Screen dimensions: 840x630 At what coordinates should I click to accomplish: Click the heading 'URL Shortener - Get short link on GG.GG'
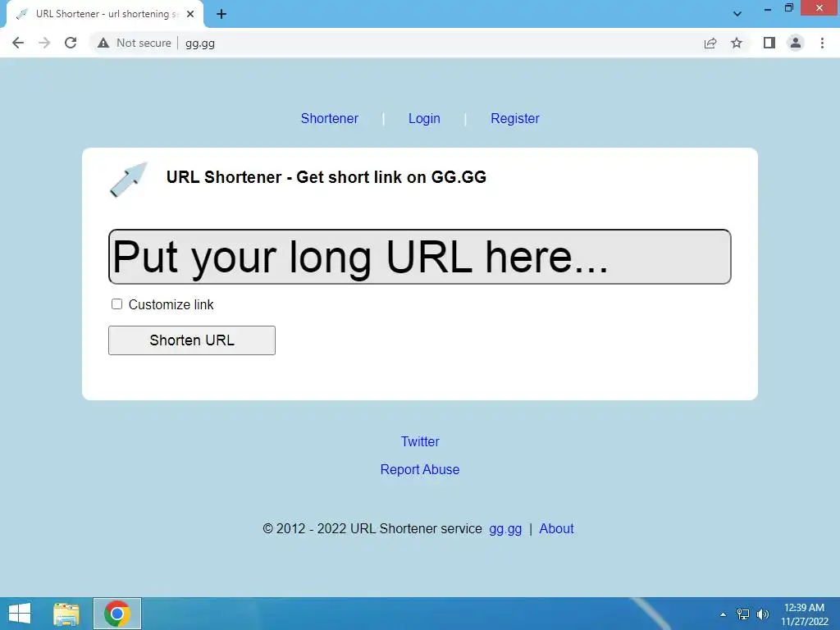tap(326, 177)
